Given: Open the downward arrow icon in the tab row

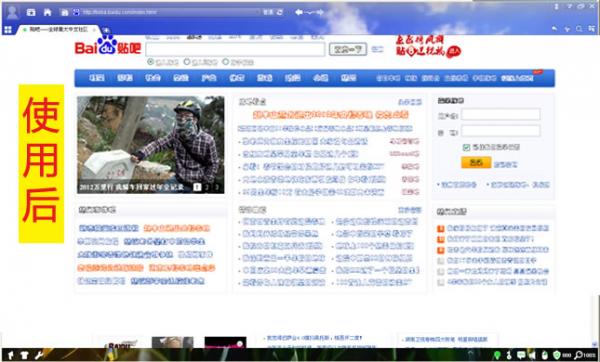Looking at the screenshot, I should click(x=567, y=29).
